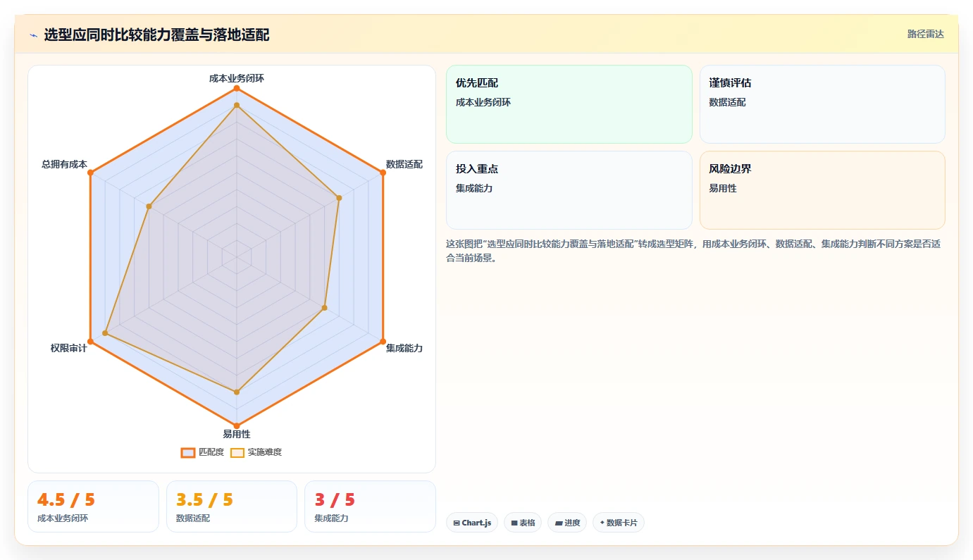Screen dimensions: 973x560
Task: Click the yellow 实施难度 point on 数据适配 axis
Action: tap(339, 198)
